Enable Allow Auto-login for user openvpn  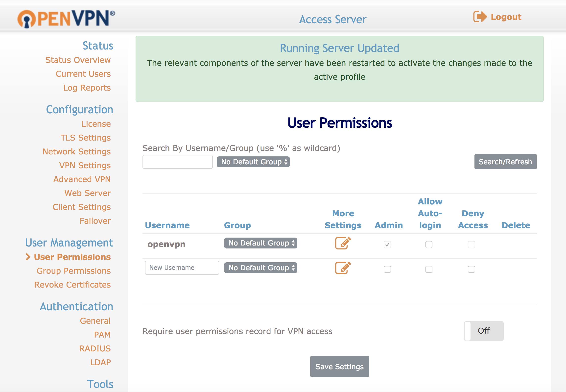point(429,244)
